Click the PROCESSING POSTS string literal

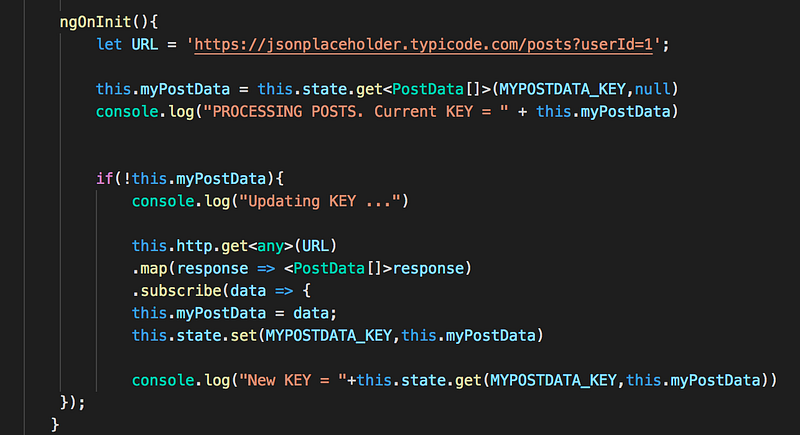pyautogui.click(x=356, y=112)
